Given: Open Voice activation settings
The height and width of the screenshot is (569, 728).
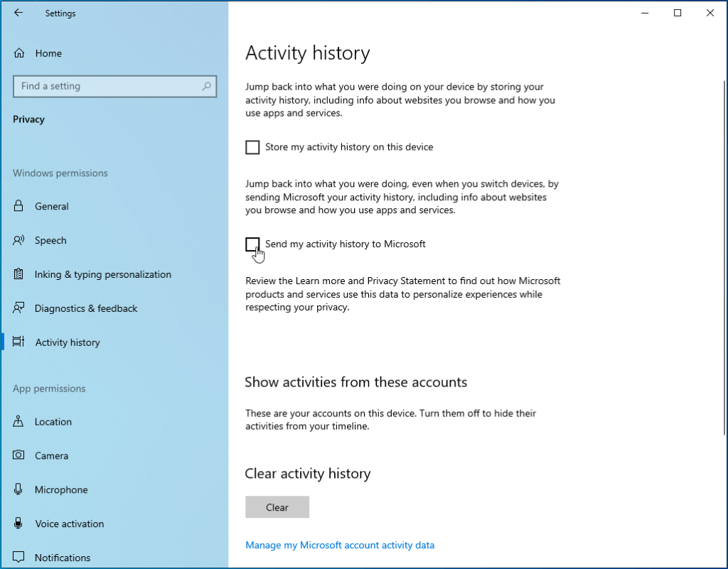Looking at the screenshot, I should pos(68,524).
